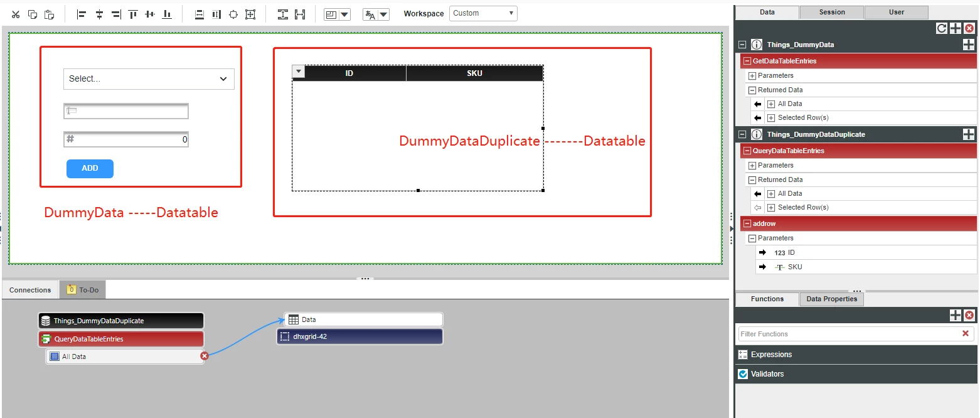Open the Connections tab
Viewport: 980px width, 418px height.
30,290
